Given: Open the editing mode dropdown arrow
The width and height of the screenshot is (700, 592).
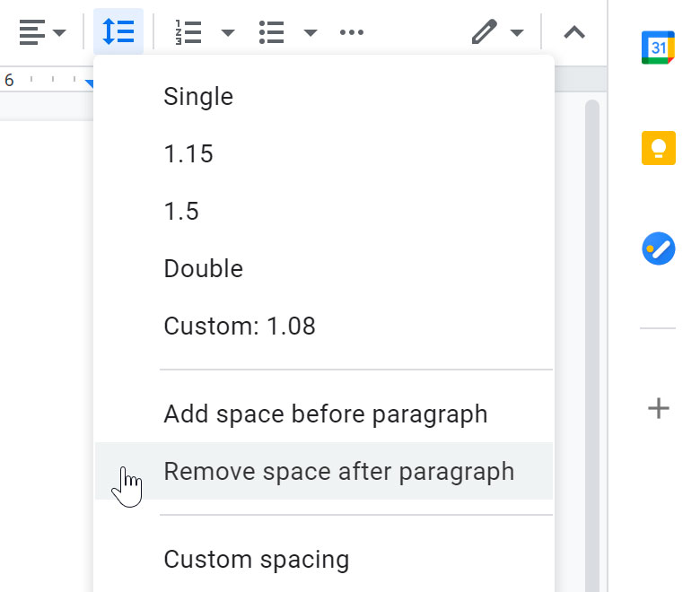Looking at the screenshot, I should coord(517,32).
